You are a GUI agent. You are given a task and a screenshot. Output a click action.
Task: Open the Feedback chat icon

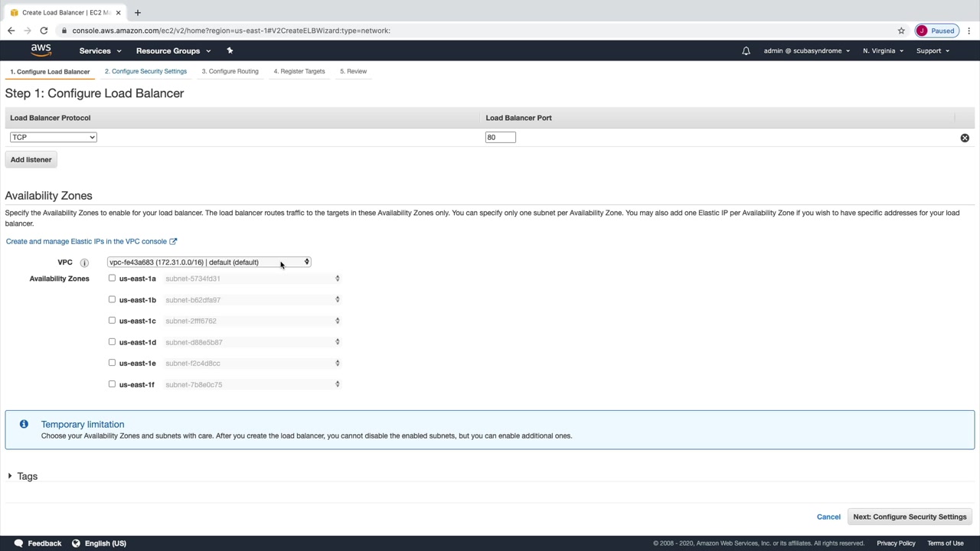[18, 543]
